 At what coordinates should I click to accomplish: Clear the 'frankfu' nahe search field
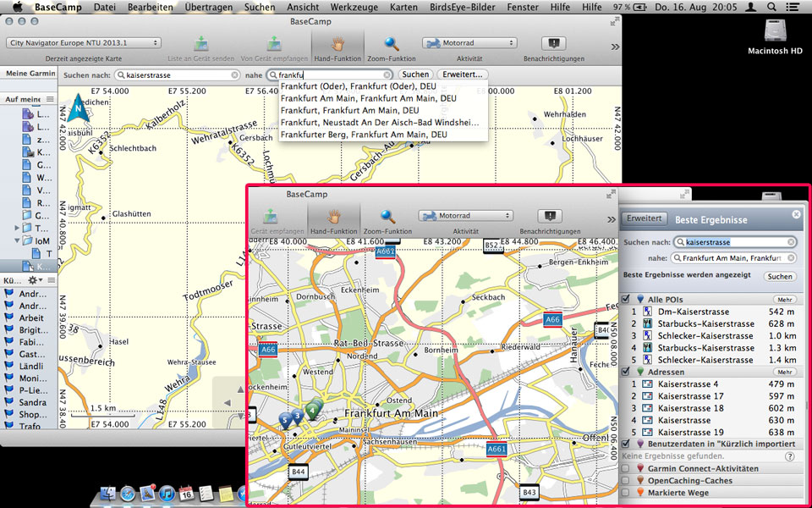tap(387, 75)
